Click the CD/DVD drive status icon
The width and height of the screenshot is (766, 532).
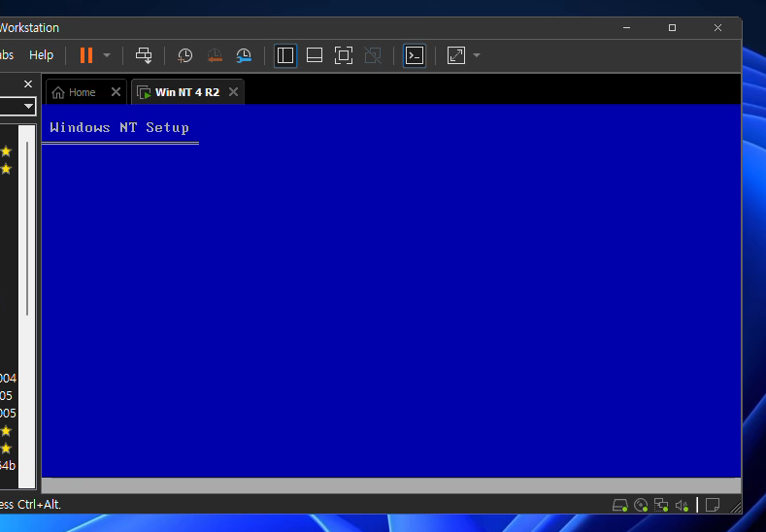point(641,505)
